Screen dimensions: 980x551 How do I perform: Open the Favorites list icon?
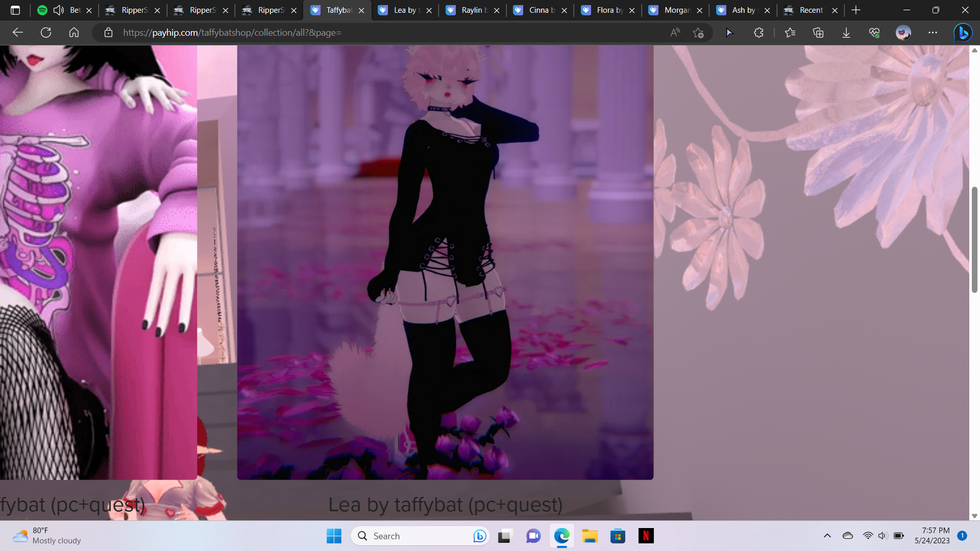790,33
